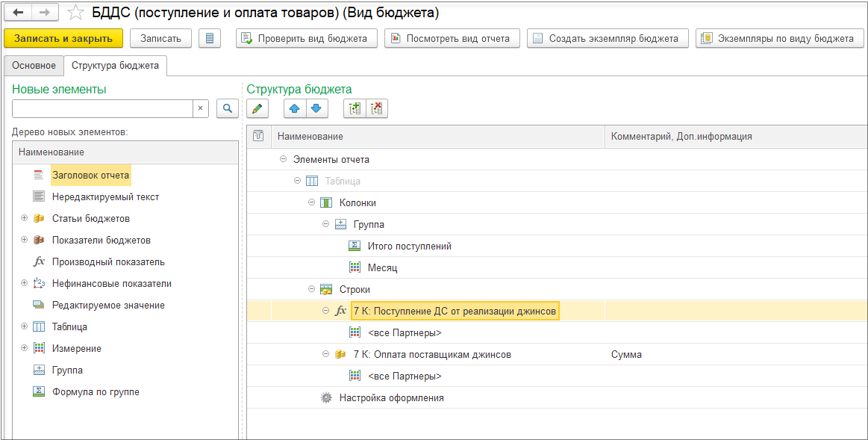Move selected element down with blue arrow
The width and height of the screenshot is (868, 440).
point(316,109)
